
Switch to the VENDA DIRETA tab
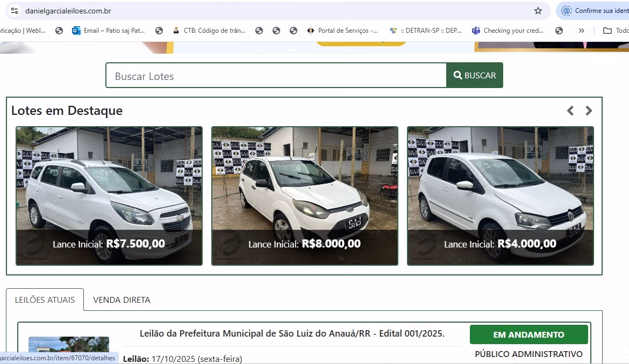pos(121,300)
